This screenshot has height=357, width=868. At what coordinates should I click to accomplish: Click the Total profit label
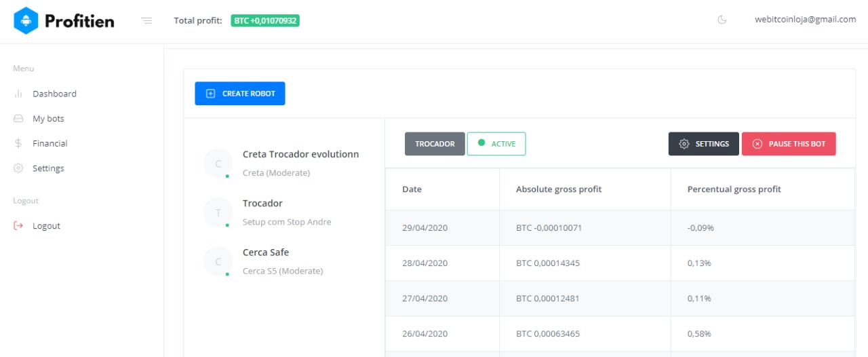coord(198,20)
